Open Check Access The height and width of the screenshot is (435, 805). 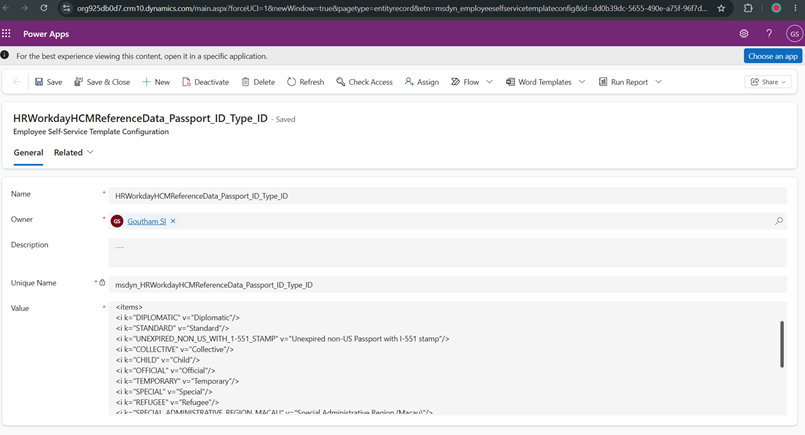coord(365,82)
